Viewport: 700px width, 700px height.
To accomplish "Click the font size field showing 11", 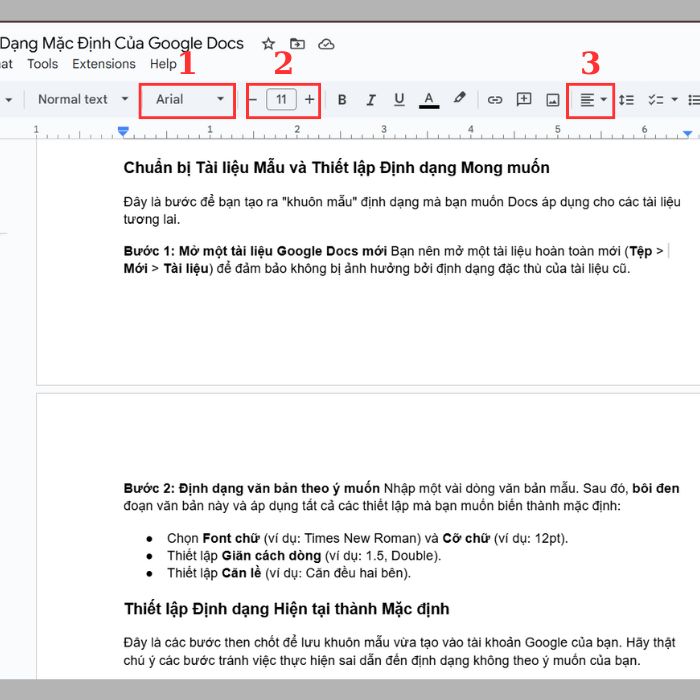I will click(x=281, y=99).
